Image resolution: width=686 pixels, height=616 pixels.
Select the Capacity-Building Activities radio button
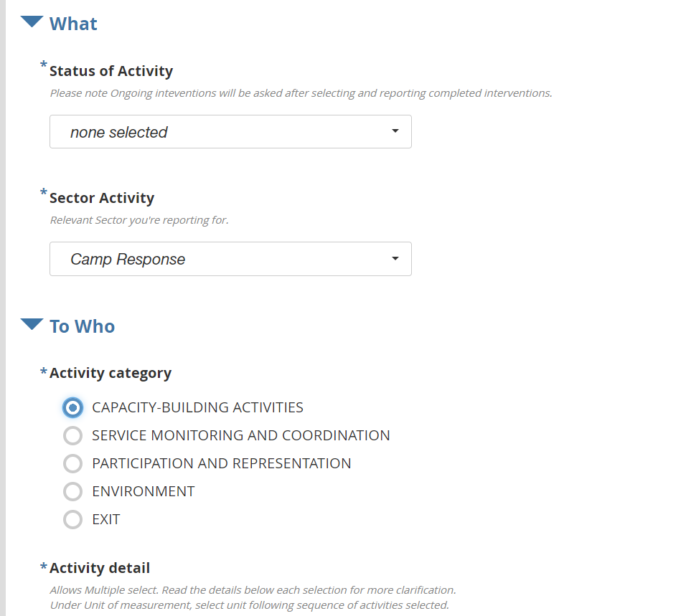(73, 407)
